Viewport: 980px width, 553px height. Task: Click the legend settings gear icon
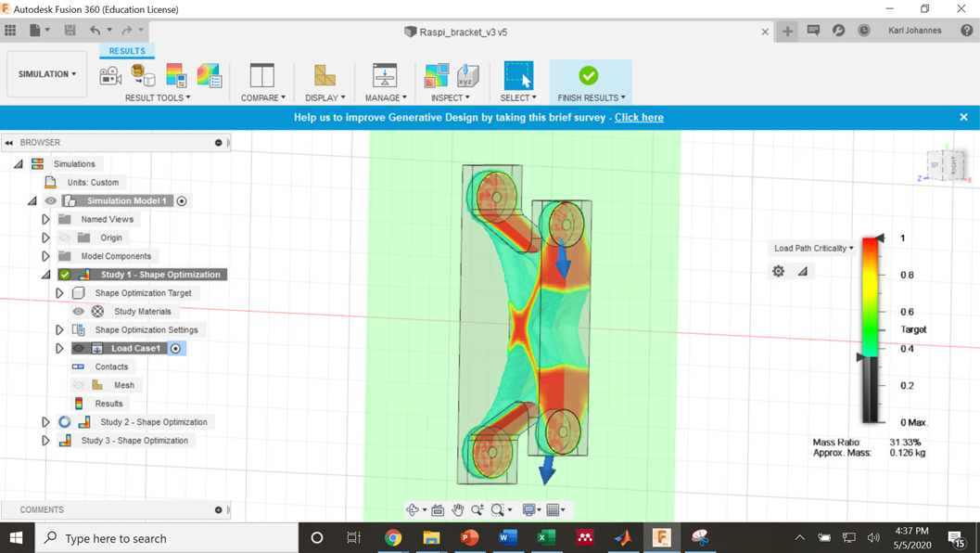click(x=778, y=271)
